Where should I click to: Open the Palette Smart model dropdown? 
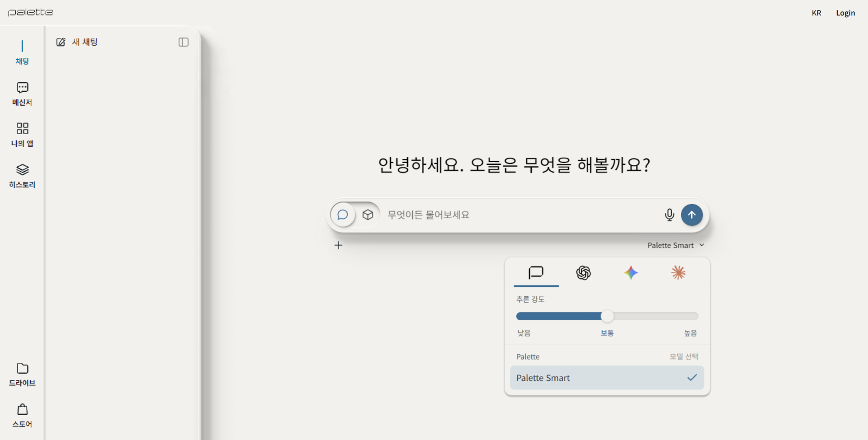(x=676, y=245)
